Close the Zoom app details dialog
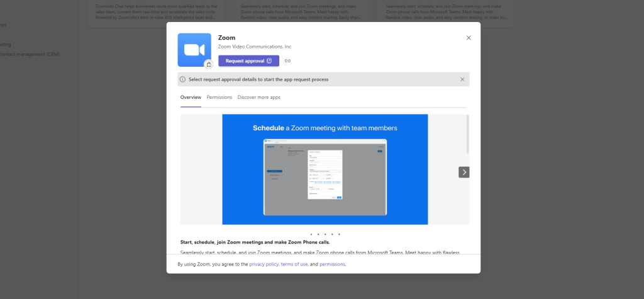The width and height of the screenshot is (644, 299). [469, 38]
